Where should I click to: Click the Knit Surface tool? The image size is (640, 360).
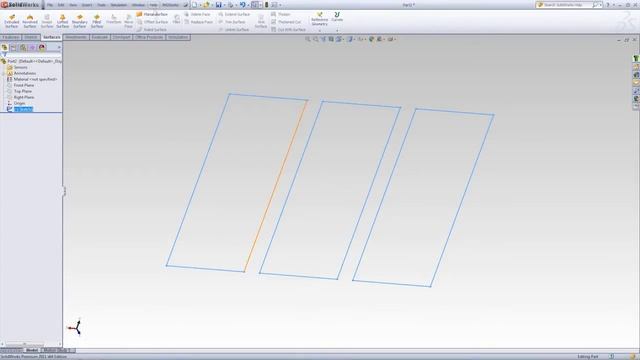[x=261, y=21]
